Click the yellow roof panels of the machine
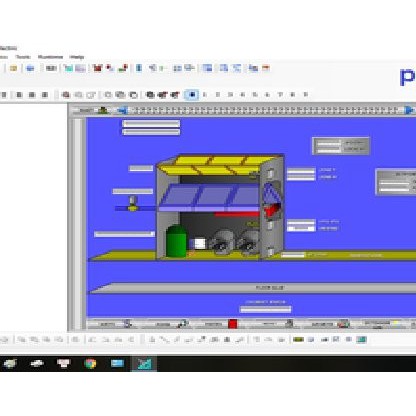This screenshot has height=416, width=416. tap(217, 165)
